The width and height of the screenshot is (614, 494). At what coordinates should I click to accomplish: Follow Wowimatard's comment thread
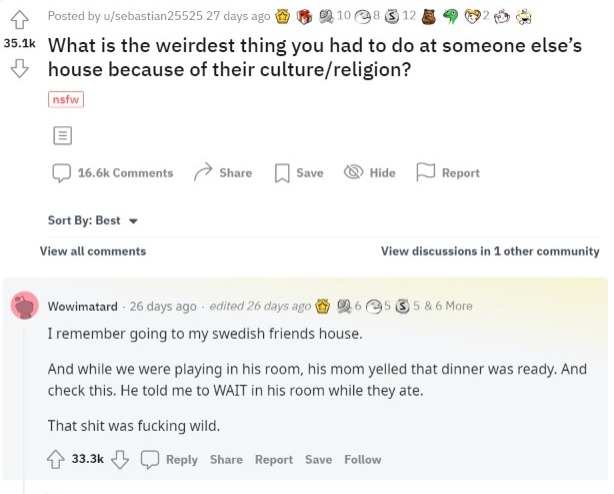tap(362, 459)
